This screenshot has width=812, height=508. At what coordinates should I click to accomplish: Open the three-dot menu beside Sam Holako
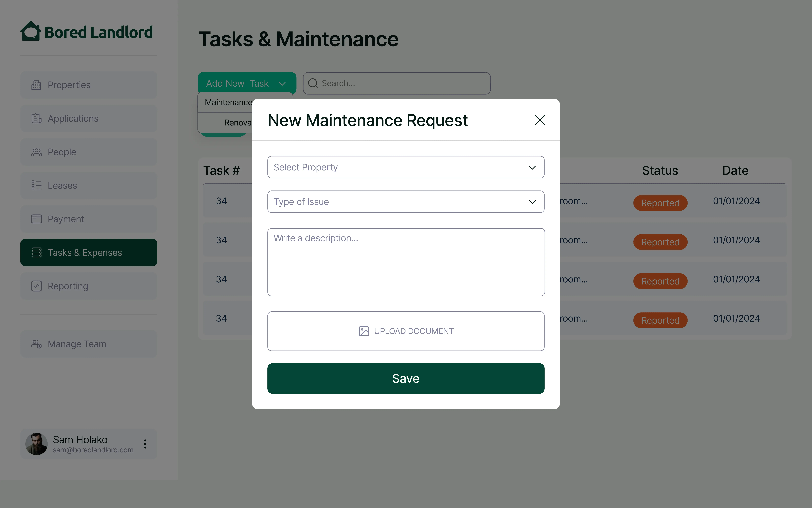point(145,444)
